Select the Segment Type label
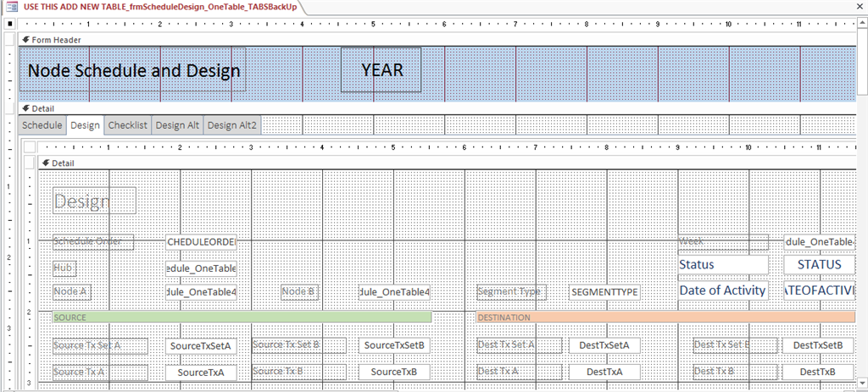The width and height of the screenshot is (868, 392). coord(511,292)
